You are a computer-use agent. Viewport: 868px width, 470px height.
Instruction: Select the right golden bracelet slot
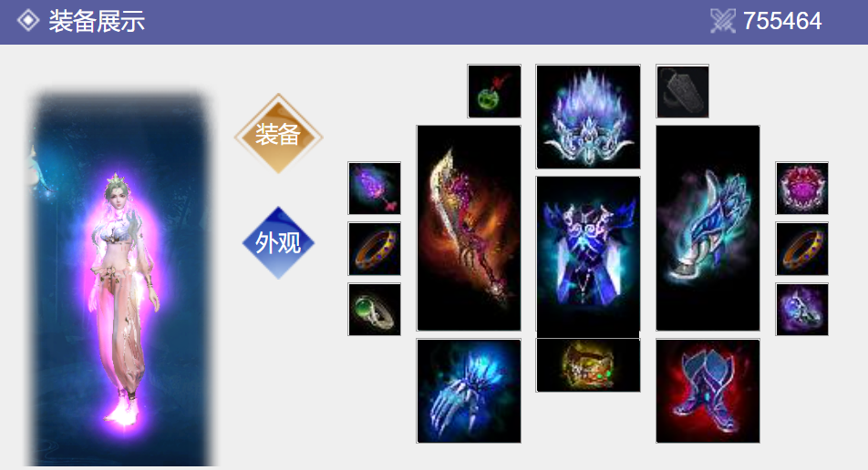[x=802, y=249]
